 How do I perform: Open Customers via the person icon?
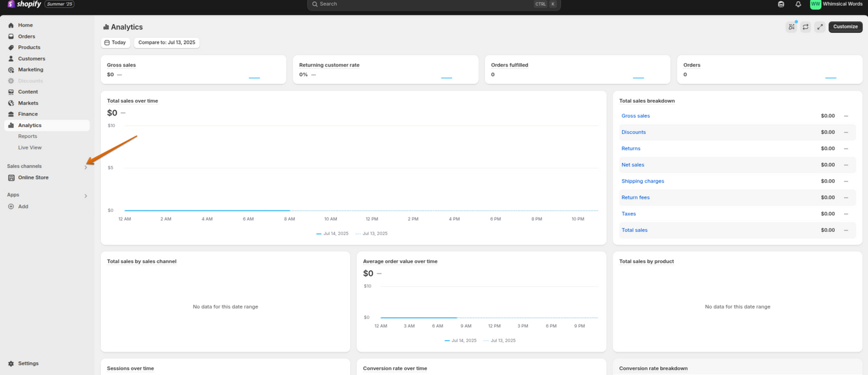point(11,59)
